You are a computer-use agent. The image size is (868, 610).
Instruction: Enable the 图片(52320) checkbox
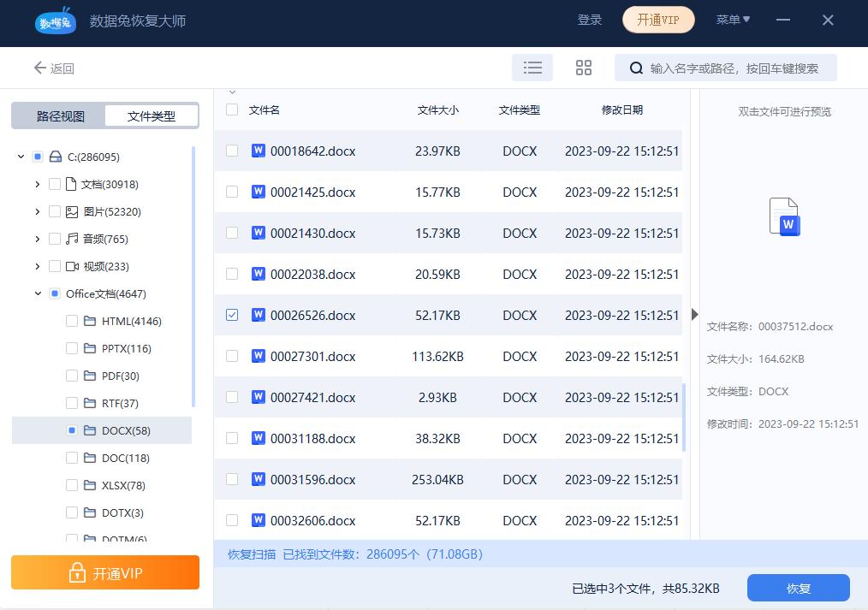click(53, 211)
